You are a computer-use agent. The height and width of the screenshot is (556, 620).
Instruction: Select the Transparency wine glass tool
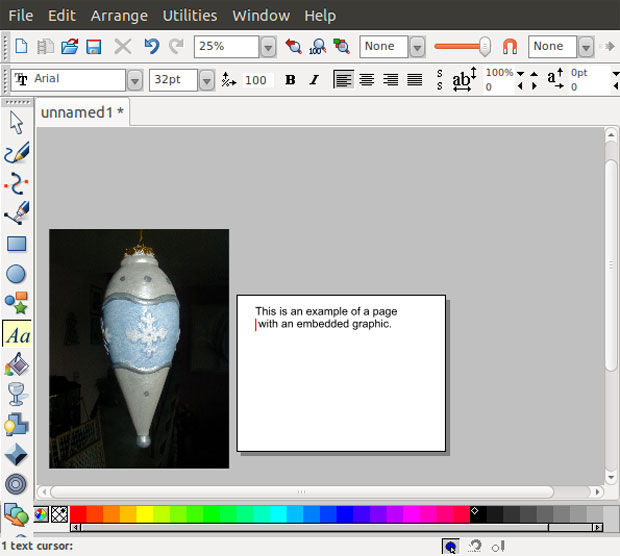pyautogui.click(x=17, y=394)
